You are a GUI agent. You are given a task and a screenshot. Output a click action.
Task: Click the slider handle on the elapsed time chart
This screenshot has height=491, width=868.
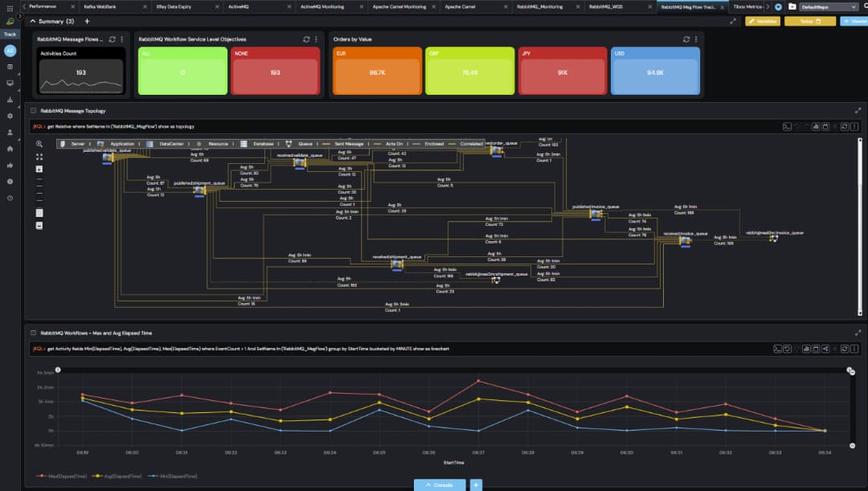(852, 371)
